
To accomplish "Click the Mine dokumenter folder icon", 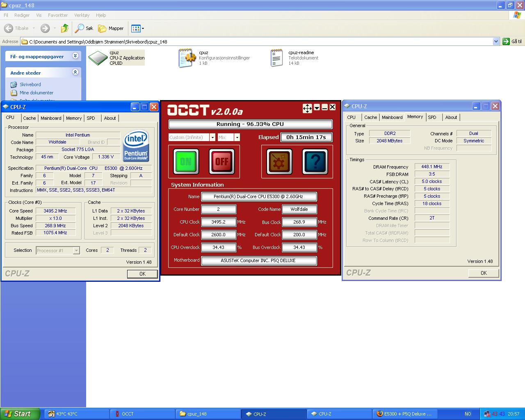I will 14,93.
